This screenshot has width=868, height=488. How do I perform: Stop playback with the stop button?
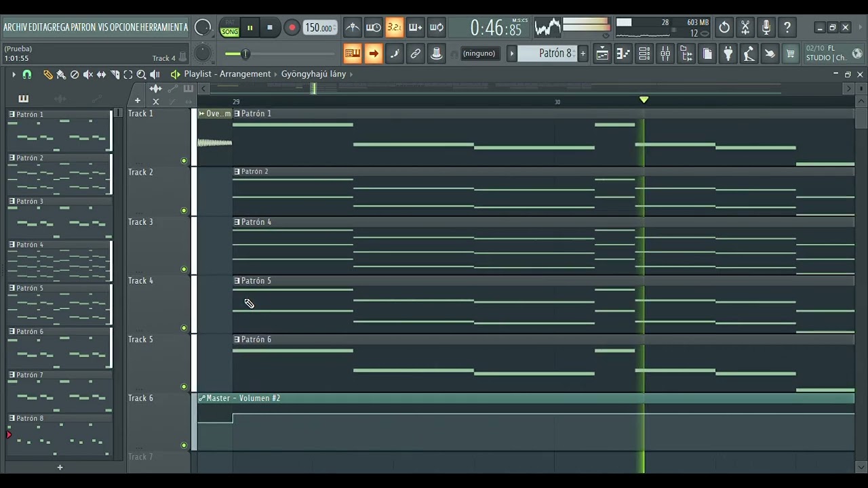point(270,28)
